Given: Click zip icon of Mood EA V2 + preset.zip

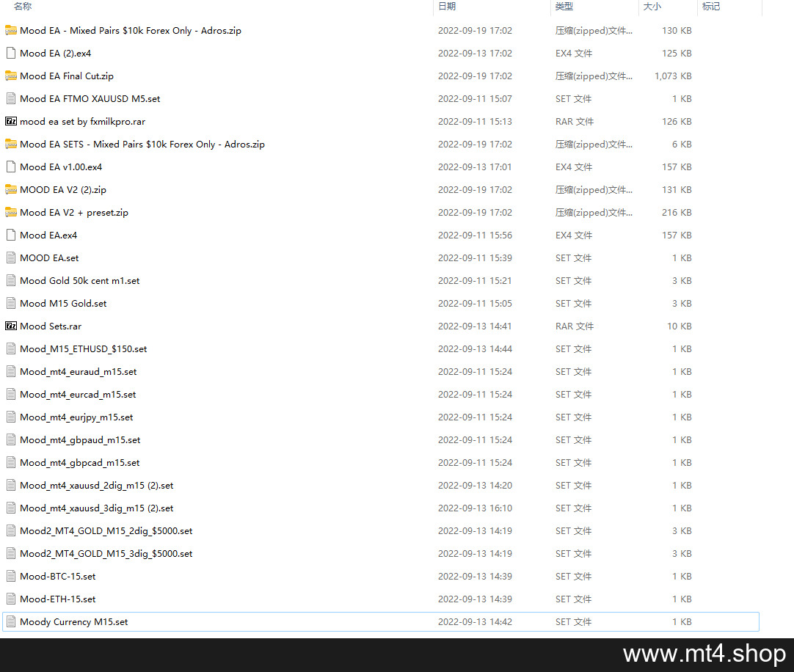Looking at the screenshot, I should coord(10,213).
